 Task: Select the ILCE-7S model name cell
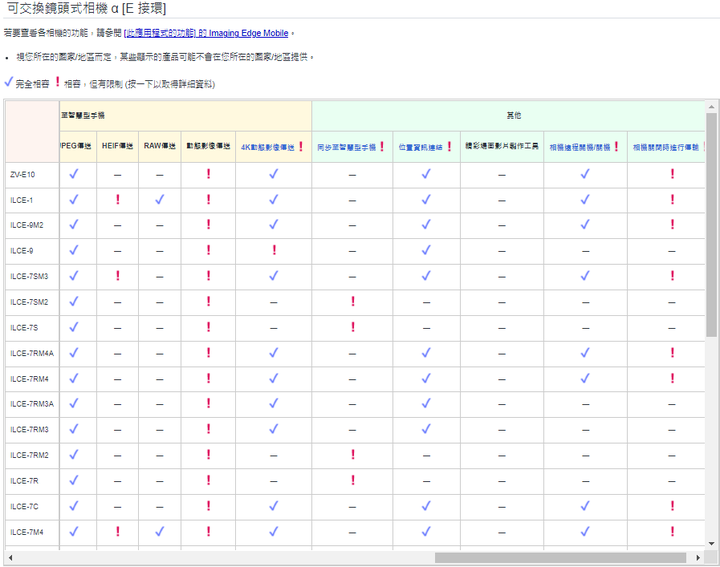coord(32,328)
